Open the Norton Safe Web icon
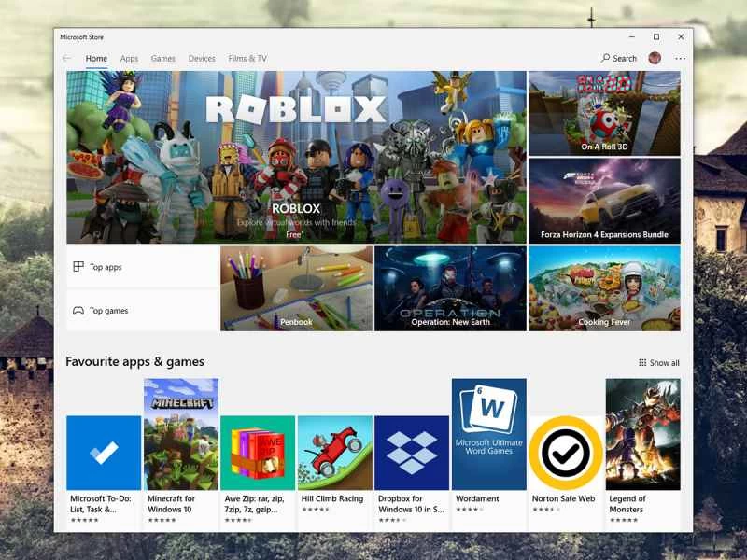Screen dimensions: 747x560 [x=566, y=453]
